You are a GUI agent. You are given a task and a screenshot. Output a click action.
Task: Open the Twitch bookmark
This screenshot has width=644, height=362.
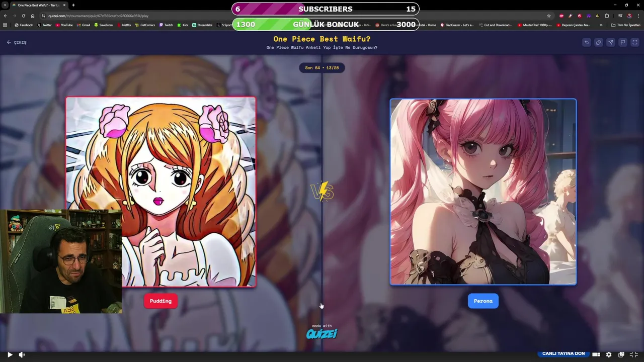click(x=166, y=25)
